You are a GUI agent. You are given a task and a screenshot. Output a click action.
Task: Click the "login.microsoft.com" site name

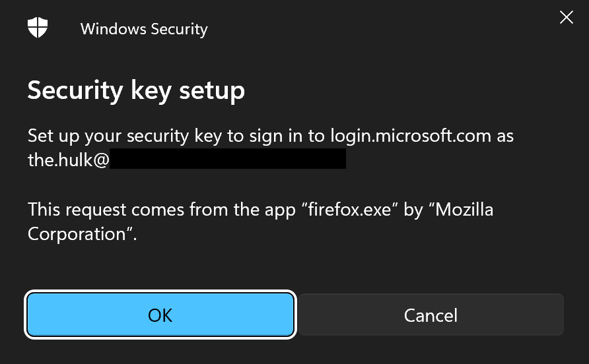click(x=411, y=136)
